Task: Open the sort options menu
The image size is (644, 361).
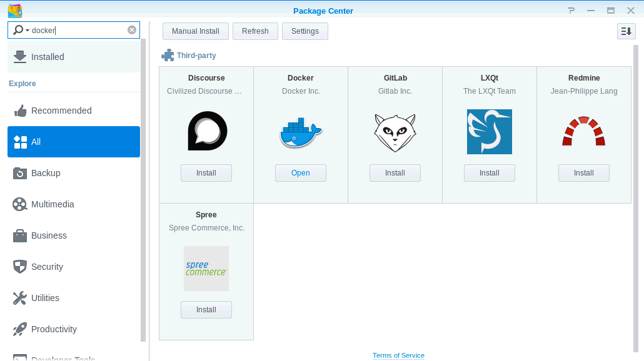Action: [x=626, y=31]
